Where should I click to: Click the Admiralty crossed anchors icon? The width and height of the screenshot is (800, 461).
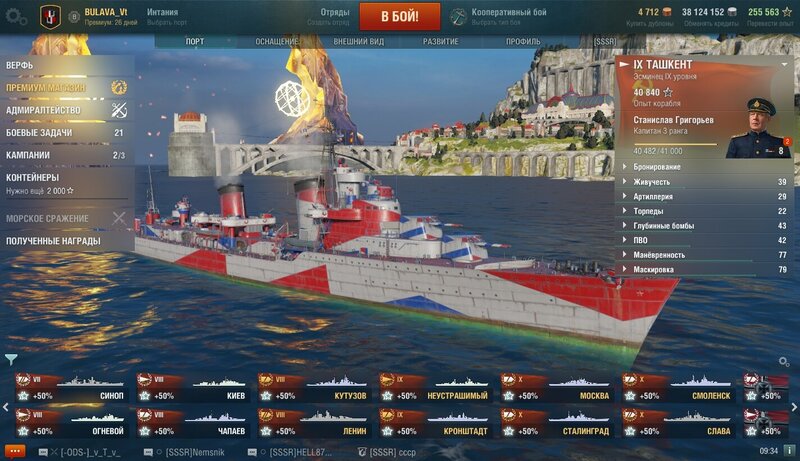coord(119,110)
